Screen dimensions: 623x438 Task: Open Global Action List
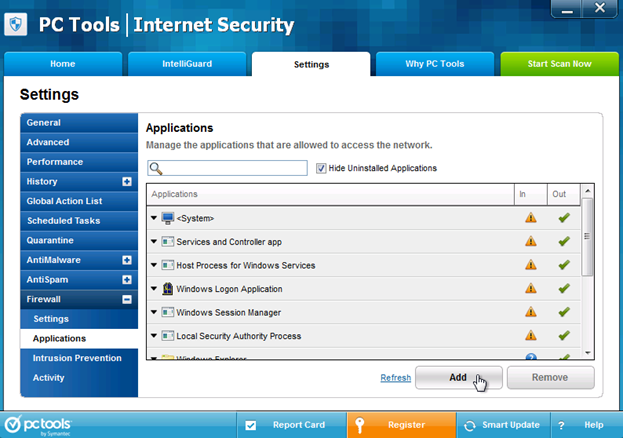[x=79, y=201]
